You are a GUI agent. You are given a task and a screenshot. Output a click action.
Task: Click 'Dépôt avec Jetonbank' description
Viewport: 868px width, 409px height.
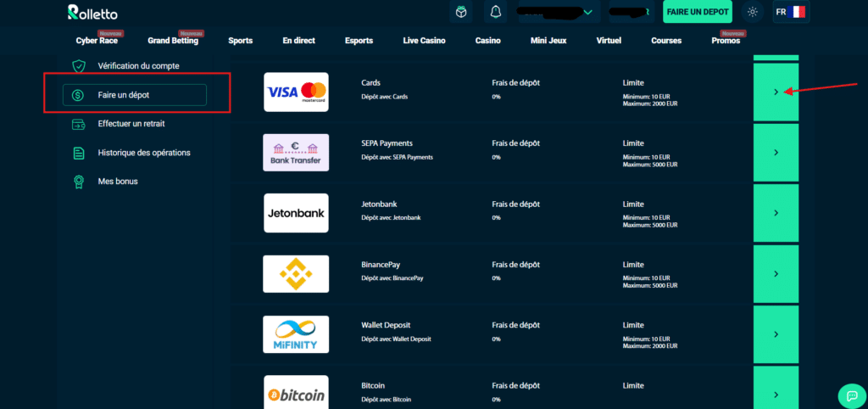tap(391, 217)
